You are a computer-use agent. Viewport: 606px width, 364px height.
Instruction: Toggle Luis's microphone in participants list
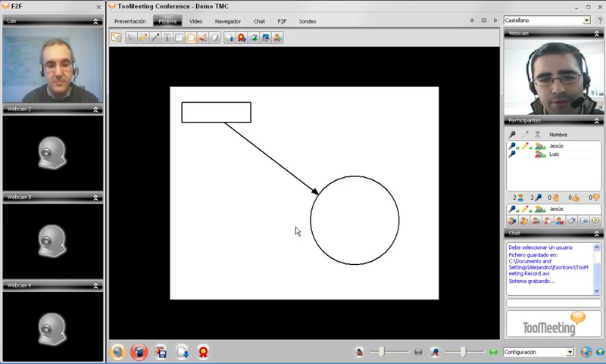tap(513, 154)
